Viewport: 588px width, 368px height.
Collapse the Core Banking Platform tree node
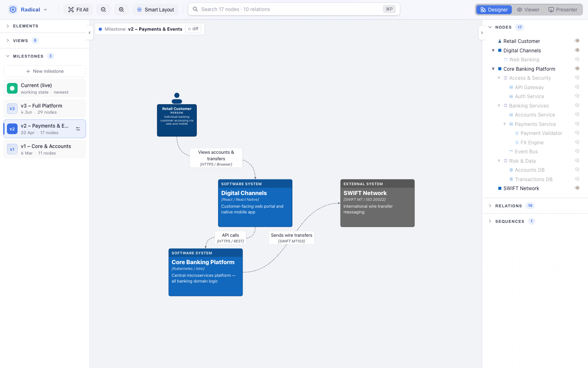[493, 69]
